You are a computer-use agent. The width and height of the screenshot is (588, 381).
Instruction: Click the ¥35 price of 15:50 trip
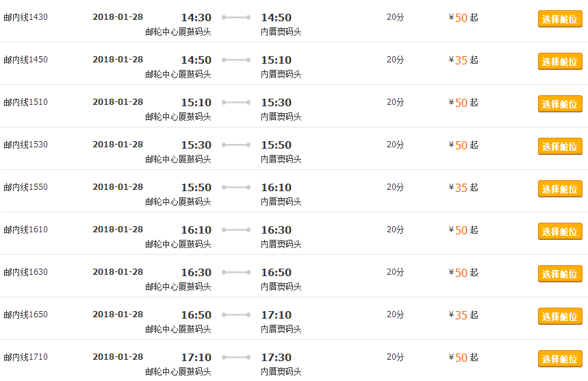click(458, 187)
